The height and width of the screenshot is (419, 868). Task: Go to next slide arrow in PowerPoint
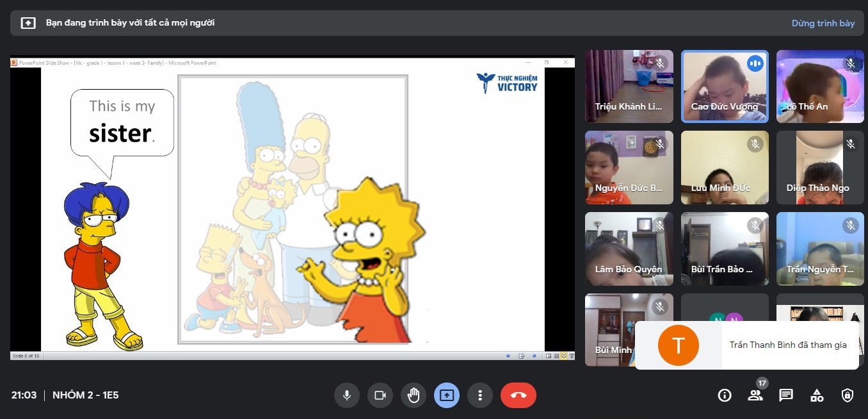pyautogui.click(x=534, y=356)
